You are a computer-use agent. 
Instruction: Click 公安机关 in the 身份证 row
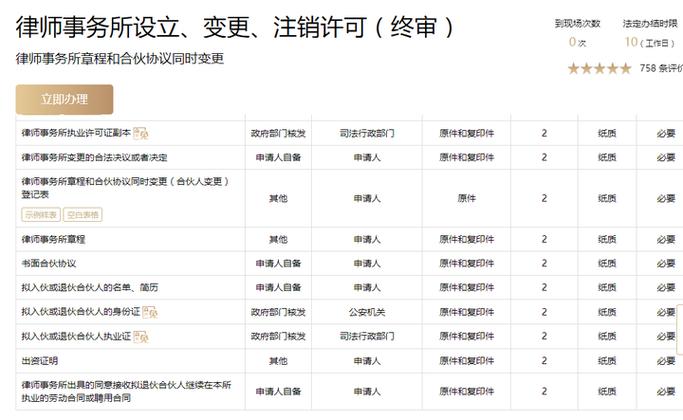[367, 312]
